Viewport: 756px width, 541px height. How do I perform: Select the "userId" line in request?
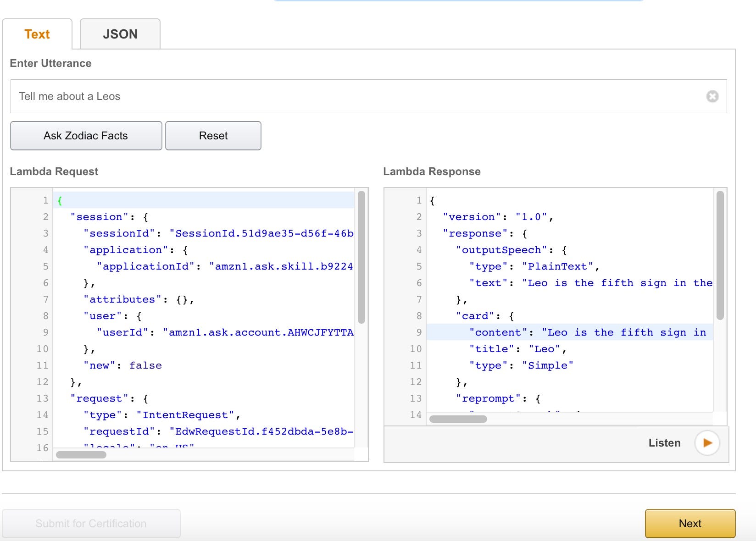pos(225,332)
